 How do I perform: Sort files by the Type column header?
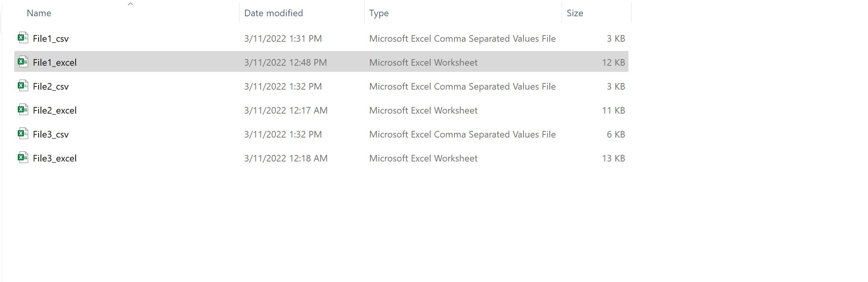pyautogui.click(x=379, y=13)
